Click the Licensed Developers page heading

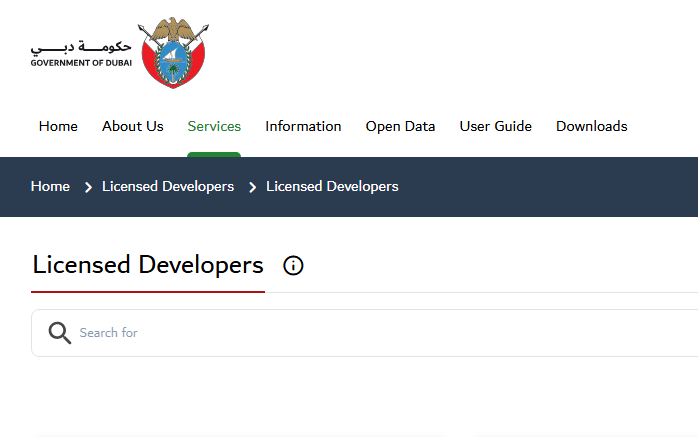pos(148,265)
